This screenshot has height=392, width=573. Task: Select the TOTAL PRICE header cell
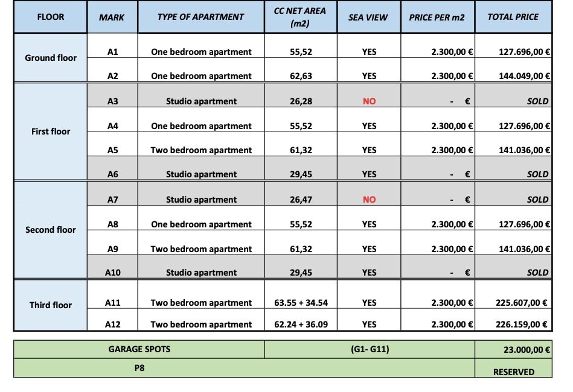pos(513,17)
